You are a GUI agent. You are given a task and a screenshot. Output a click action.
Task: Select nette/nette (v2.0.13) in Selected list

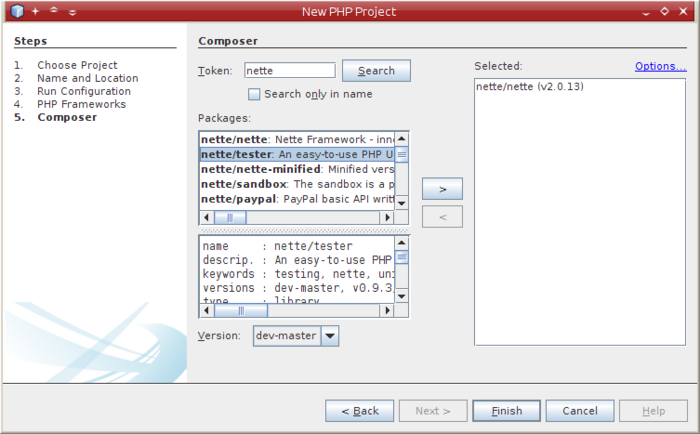[530, 87]
